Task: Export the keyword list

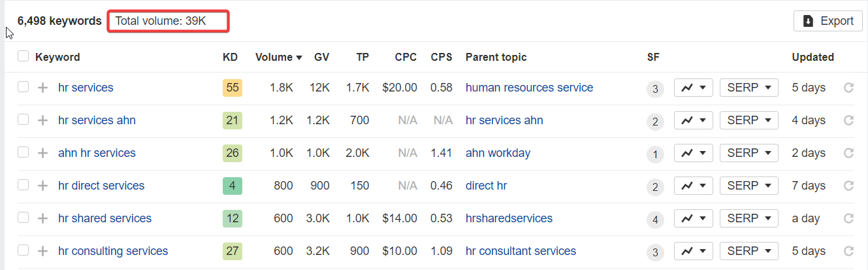Action: coord(828,21)
